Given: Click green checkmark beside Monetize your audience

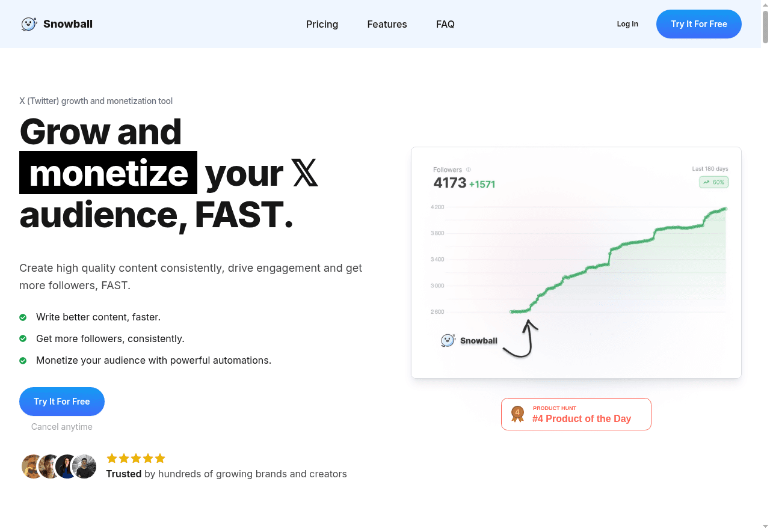Looking at the screenshot, I should point(23,361).
